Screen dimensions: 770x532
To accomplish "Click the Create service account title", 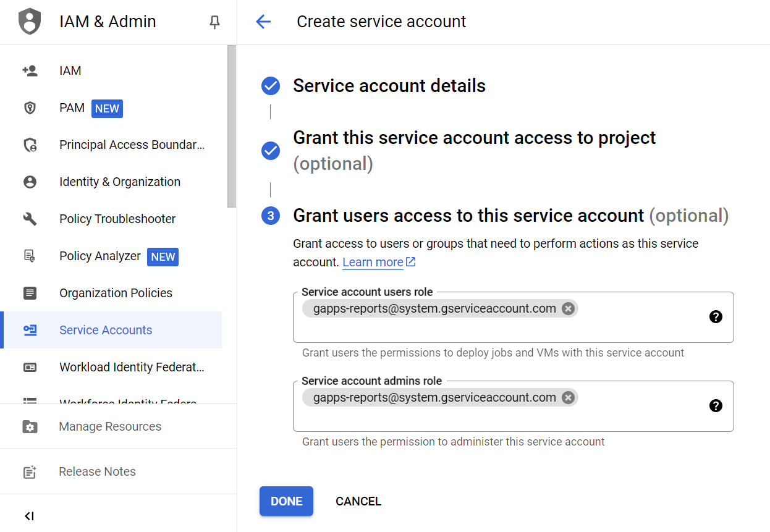I will 381,22.
